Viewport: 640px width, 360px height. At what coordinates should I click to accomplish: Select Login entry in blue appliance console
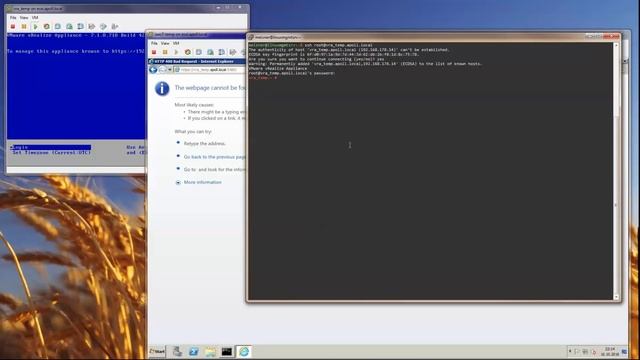[x=51, y=147]
